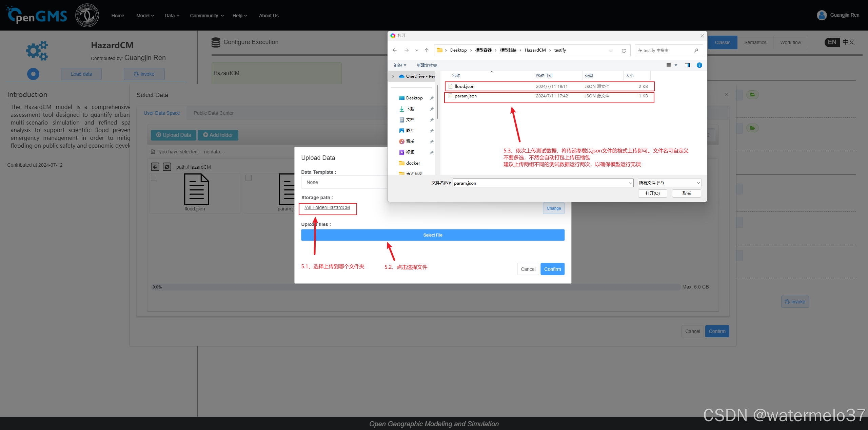This screenshot has height=430, width=868.
Task: Open the 组织 organize dropdown menu
Action: [x=400, y=65]
